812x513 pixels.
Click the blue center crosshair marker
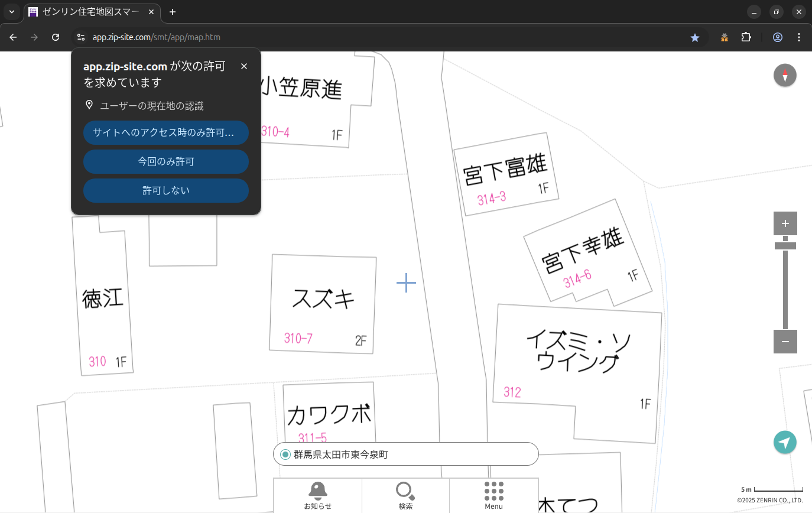(x=406, y=283)
